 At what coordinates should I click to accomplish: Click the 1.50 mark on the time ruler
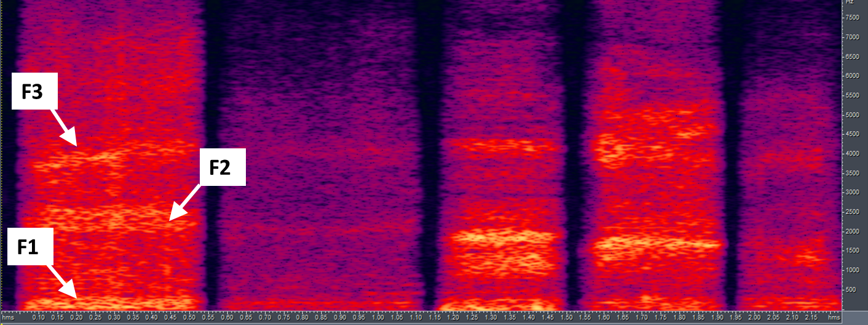pos(567,318)
